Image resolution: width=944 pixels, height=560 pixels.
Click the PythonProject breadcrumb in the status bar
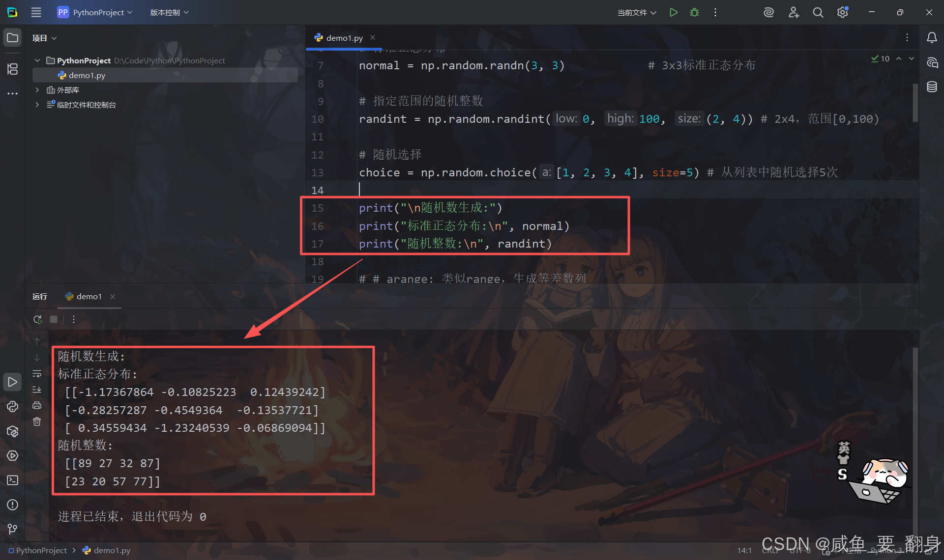(41, 551)
